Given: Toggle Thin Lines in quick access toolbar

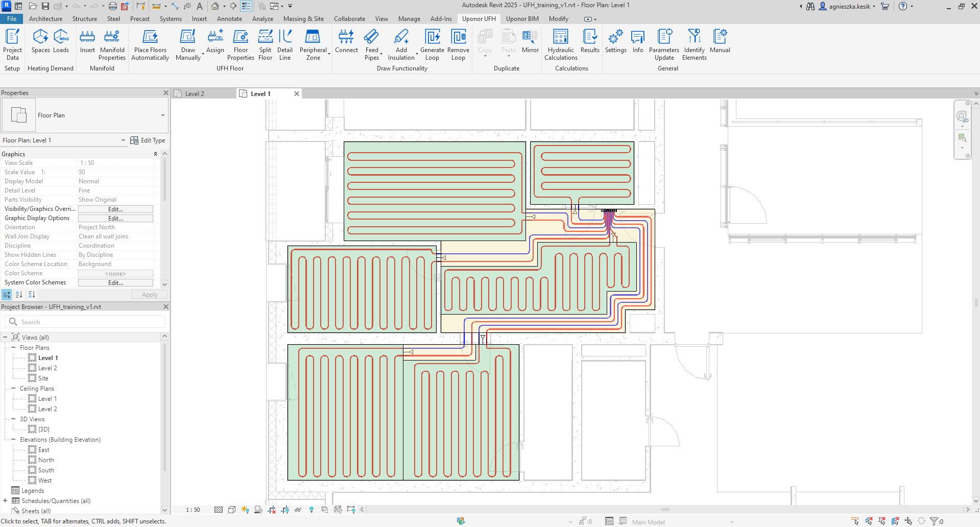Looking at the screenshot, I should pos(246,6).
